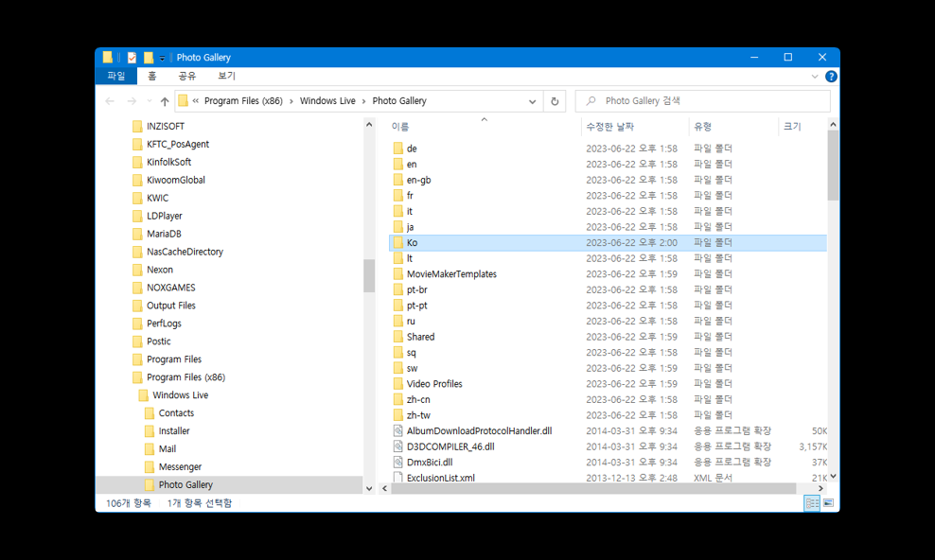935x560 pixels.
Task: Sort by the 수정한 날짜 column header
Action: tap(610, 127)
